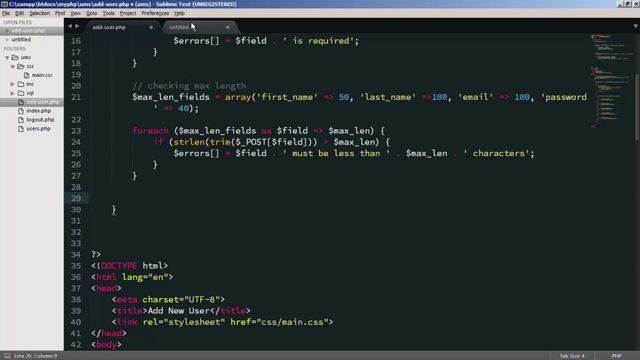Screen dimensions: 640x360
Task: Open index.php from sidebar
Action: coord(39,111)
